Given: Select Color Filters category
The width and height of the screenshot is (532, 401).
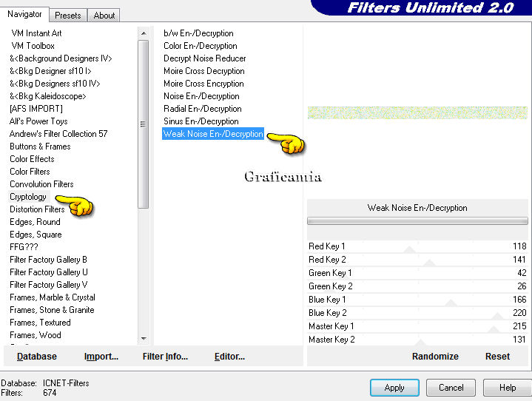Looking at the screenshot, I should 30,172.
